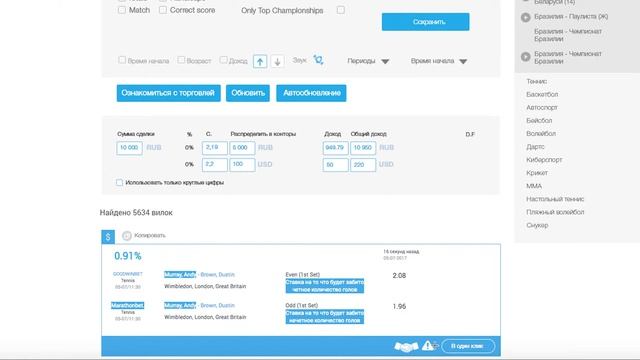640x360 pixels.
Task: Click the В один клик button
Action: coord(468,346)
